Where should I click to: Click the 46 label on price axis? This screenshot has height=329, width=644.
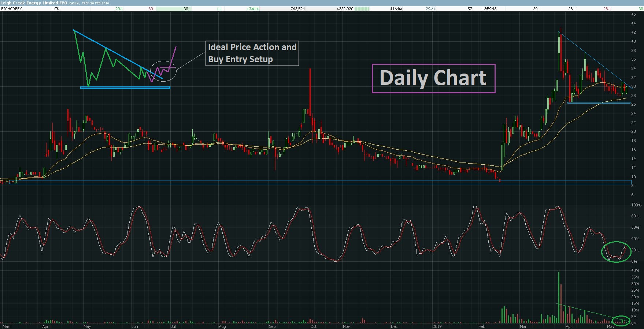633,15
